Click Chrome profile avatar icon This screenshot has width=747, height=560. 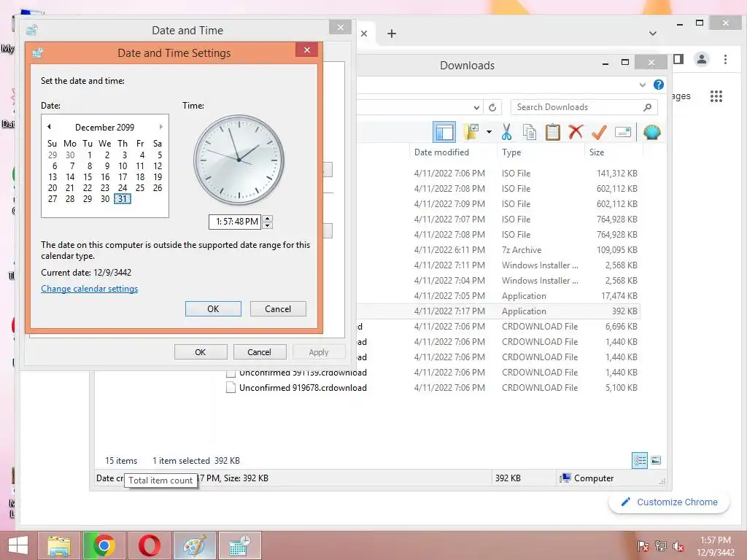tap(701, 59)
